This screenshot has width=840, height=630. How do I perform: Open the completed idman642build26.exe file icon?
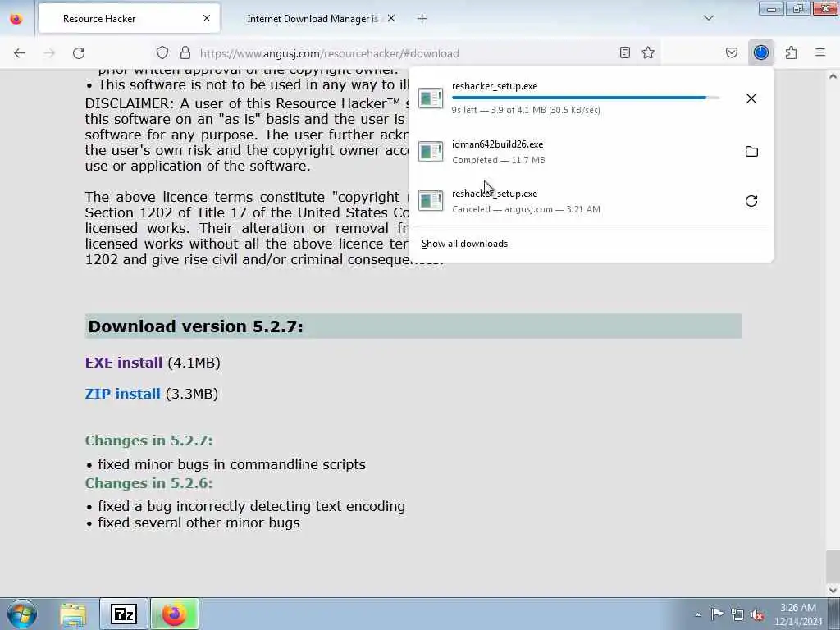coord(431,152)
